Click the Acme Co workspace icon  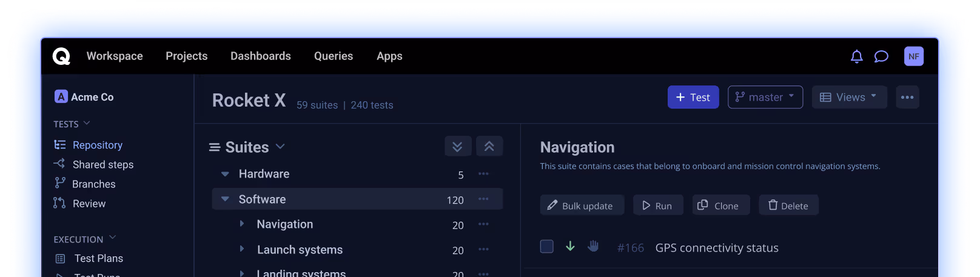pos(61,97)
